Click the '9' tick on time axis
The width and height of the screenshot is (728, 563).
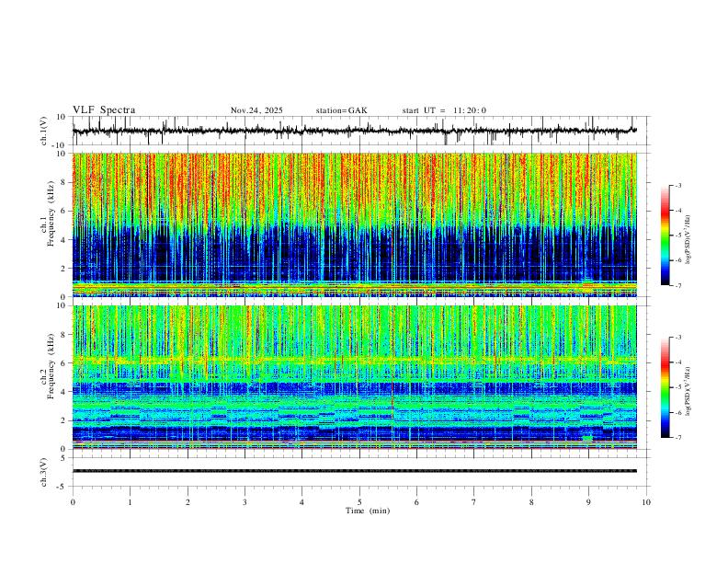[x=588, y=502]
